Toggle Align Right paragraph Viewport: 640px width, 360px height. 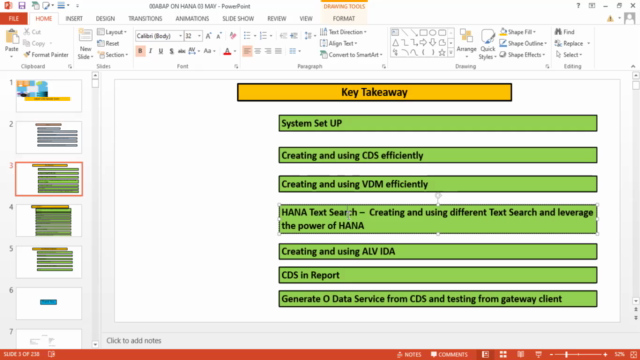pos(268,51)
